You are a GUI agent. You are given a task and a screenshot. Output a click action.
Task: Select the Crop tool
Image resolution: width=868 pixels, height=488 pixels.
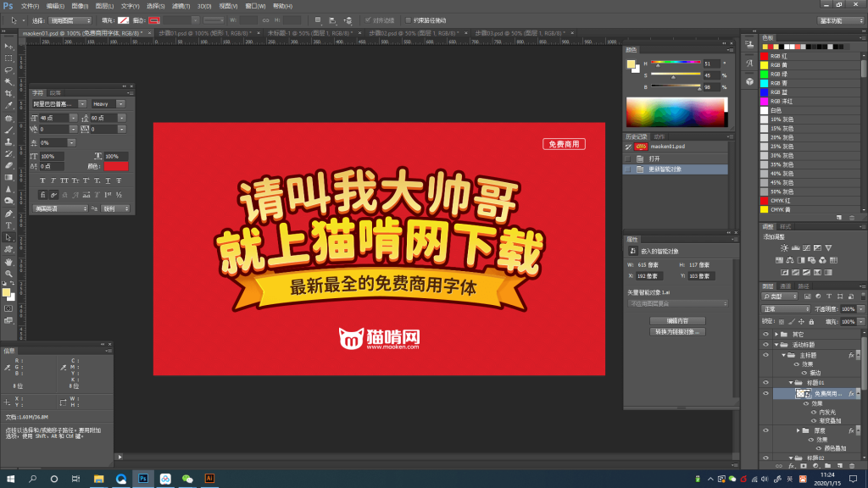(8, 93)
